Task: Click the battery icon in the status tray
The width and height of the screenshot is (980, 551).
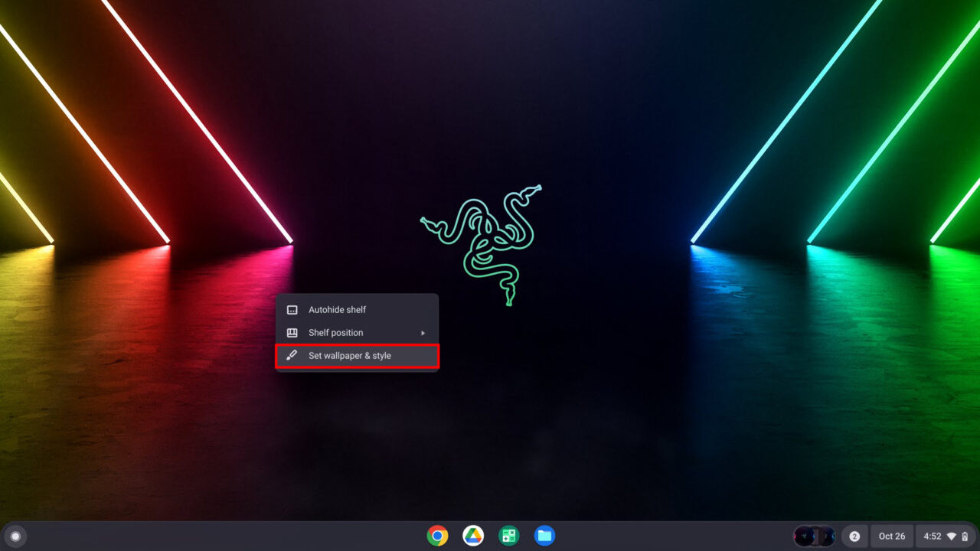Action: (x=965, y=536)
